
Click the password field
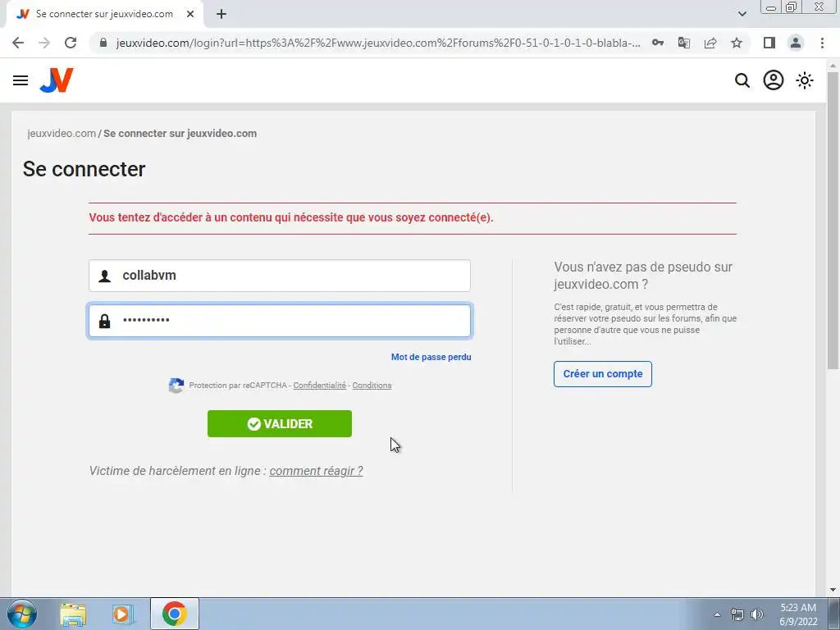pos(280,321)
